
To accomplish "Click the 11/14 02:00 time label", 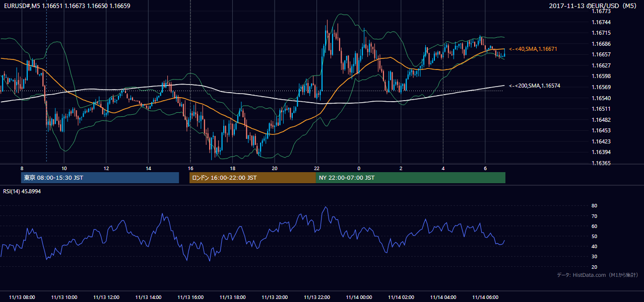I will pyautogui.click(x=401, y=297).
